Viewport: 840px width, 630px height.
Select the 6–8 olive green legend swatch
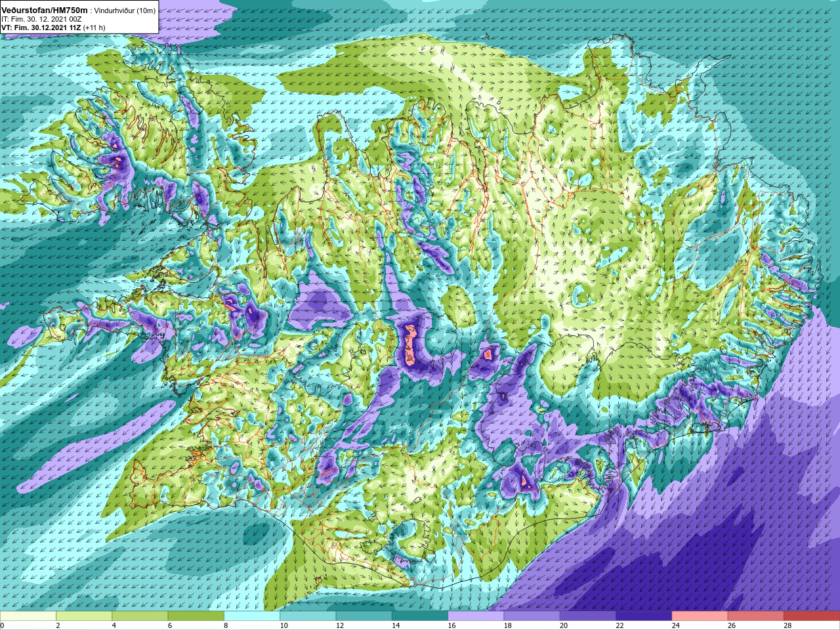coord(196,616)
